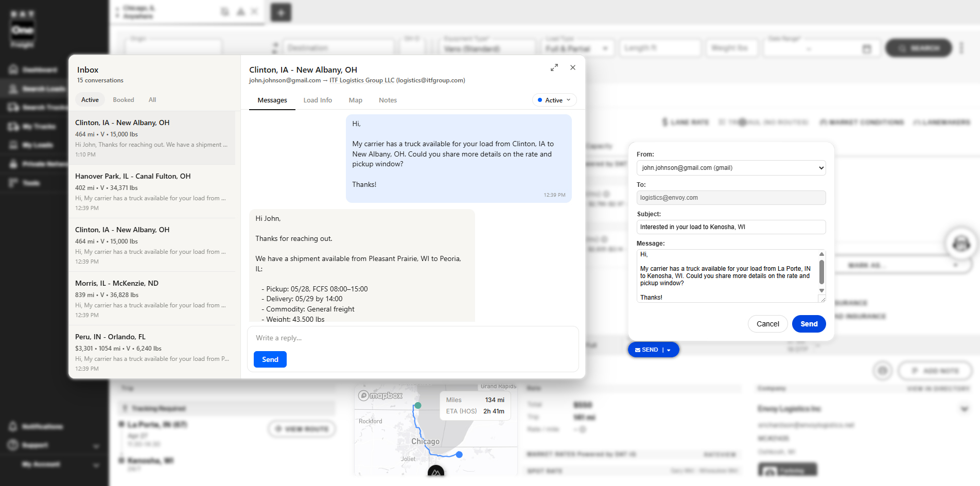Close the inbox message panel
Viewport: 980px width, 486px height.
coord(573,67)
